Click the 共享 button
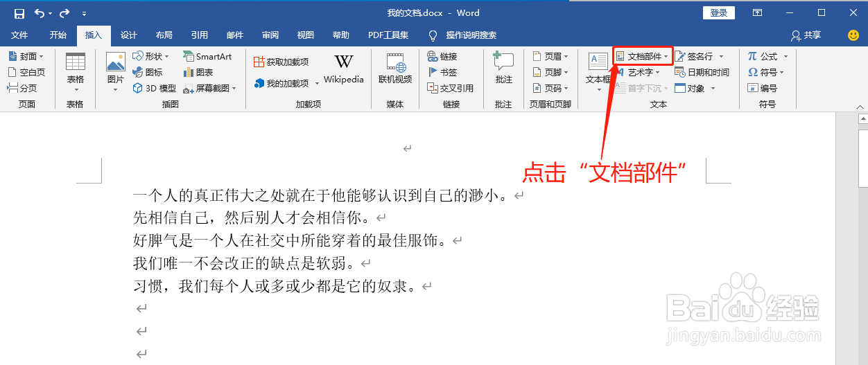Viewport: 868px width, 365px height. [x=806, y=35]
